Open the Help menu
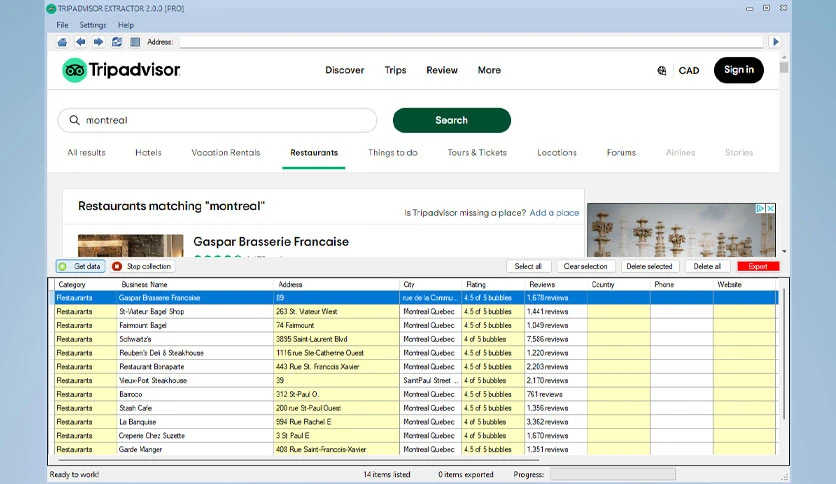 click(x=126, y=25)
